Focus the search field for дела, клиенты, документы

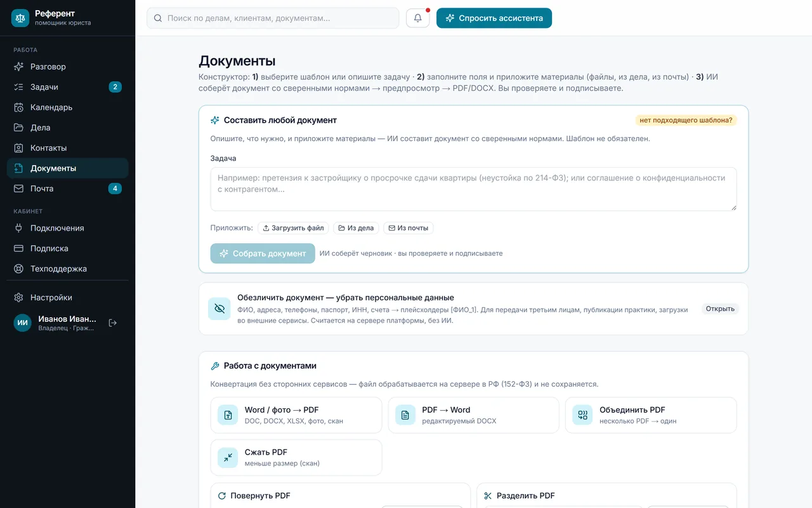coord(273,18)
